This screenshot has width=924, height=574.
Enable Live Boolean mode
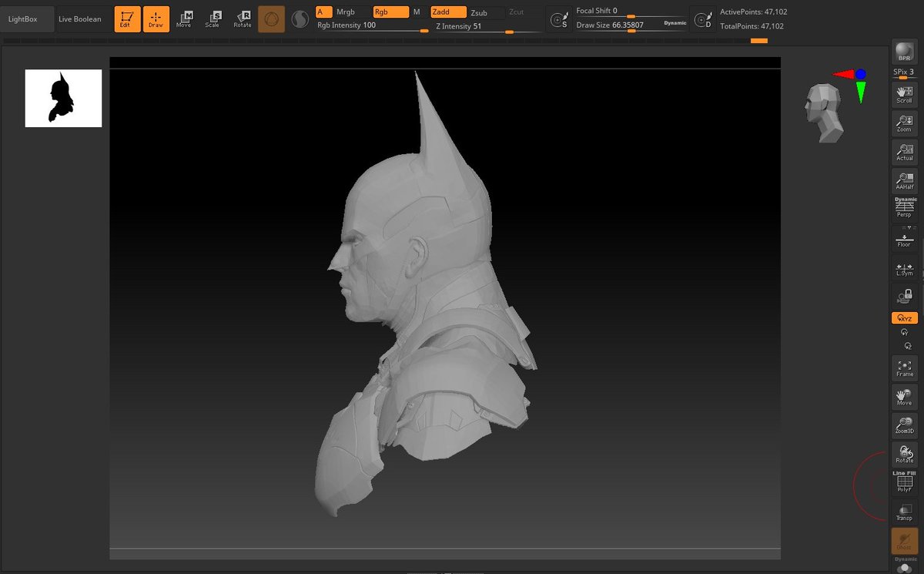coord(81,19)
